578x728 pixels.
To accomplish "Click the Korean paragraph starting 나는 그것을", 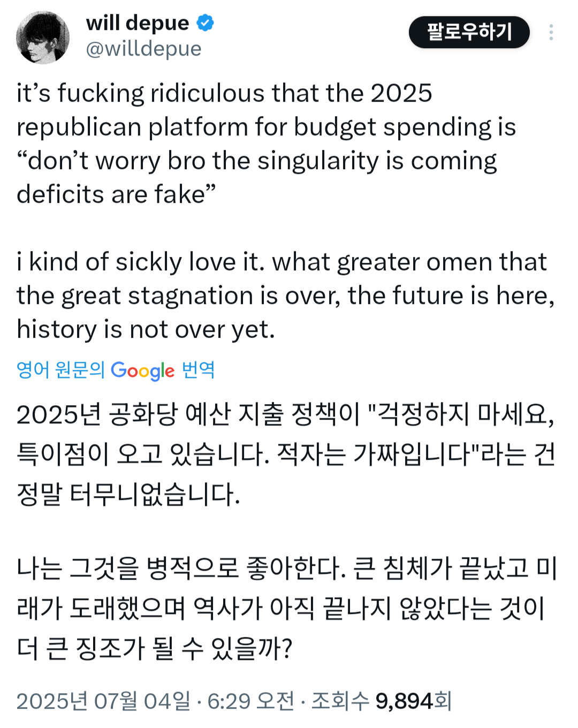I will 287,608.
